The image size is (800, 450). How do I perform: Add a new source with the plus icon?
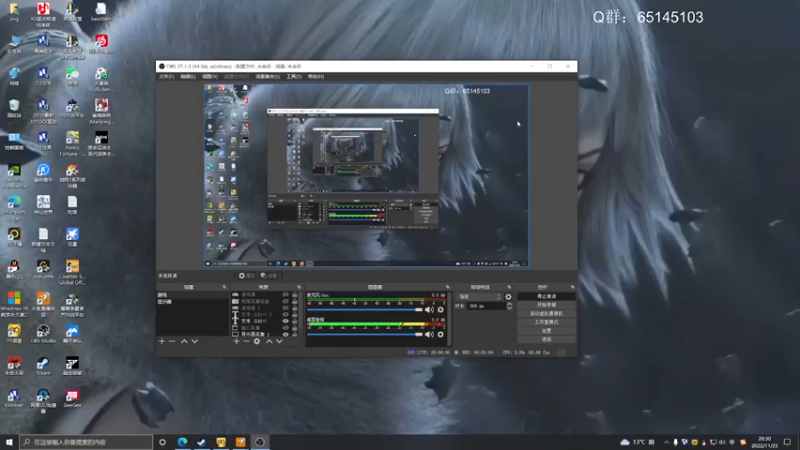click(236, 341)
